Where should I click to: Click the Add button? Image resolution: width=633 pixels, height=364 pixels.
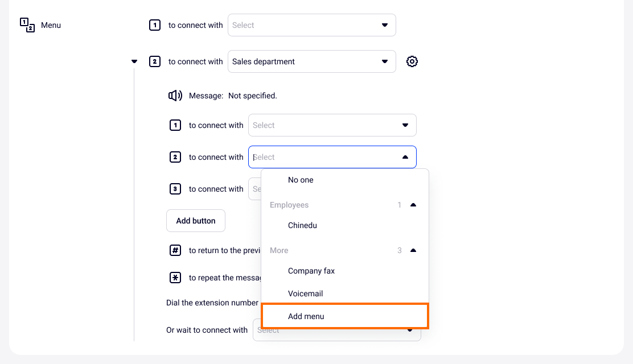point(196,221)
